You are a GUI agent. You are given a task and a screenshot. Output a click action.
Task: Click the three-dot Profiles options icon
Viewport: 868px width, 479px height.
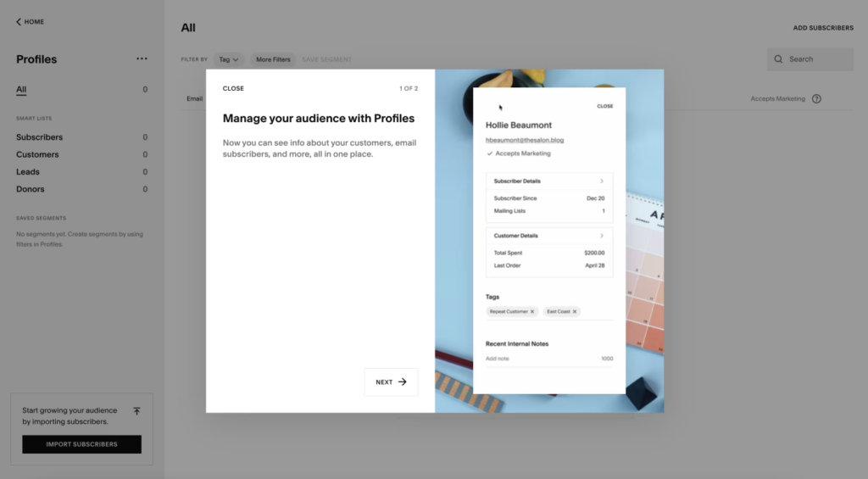tap(142, 59)
